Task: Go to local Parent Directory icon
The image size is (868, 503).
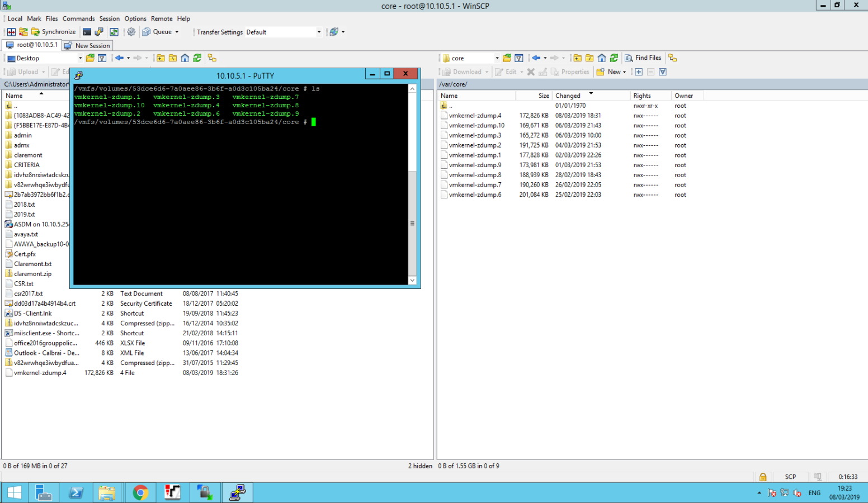Action: point(161,58)
